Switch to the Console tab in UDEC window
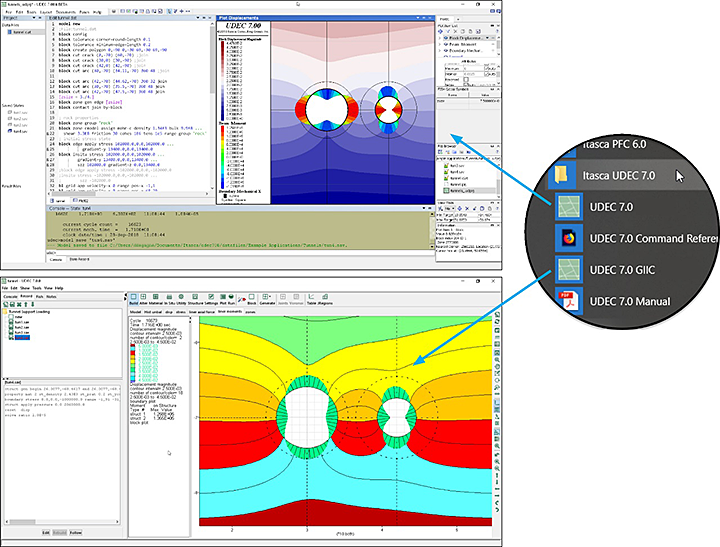Screen dimensions: 720x547 56,259
